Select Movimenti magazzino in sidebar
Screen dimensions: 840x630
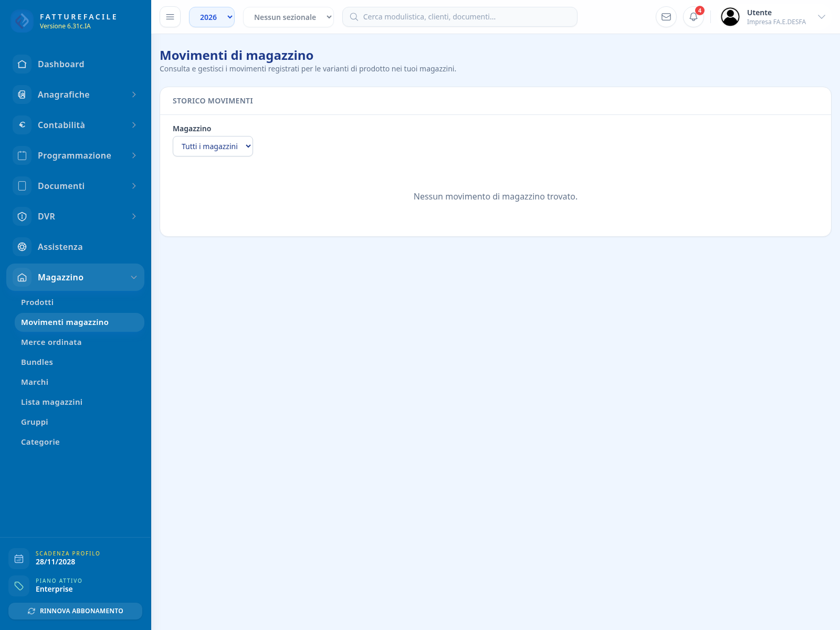[x=79, y=322]
